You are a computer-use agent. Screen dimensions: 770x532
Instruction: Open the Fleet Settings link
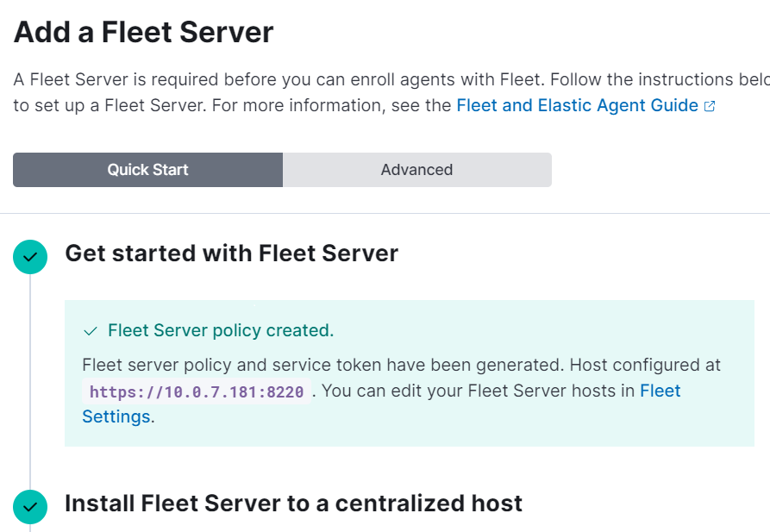[x=660, y=391]
